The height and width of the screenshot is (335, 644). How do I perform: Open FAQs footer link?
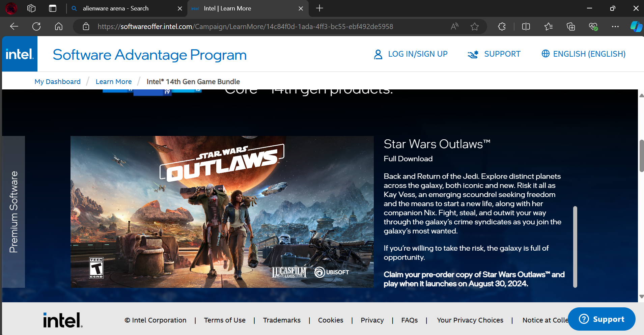pyautogui.click(x=410, y=320)
